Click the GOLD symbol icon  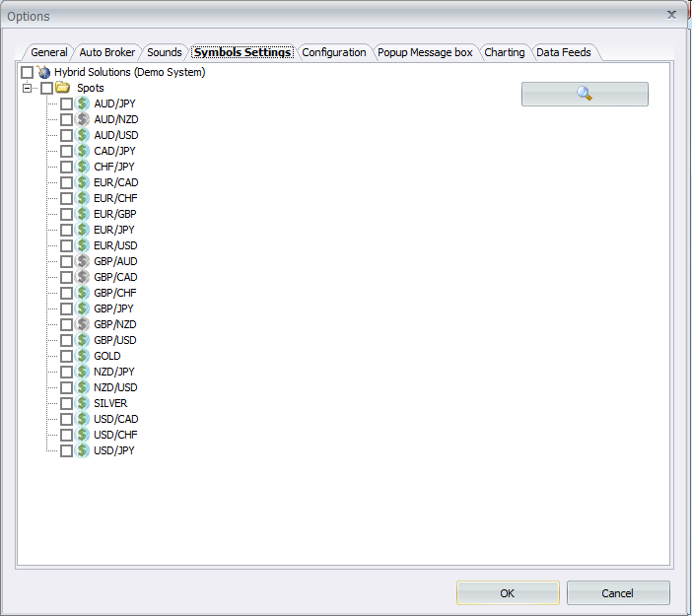click(x=82, y=356)
